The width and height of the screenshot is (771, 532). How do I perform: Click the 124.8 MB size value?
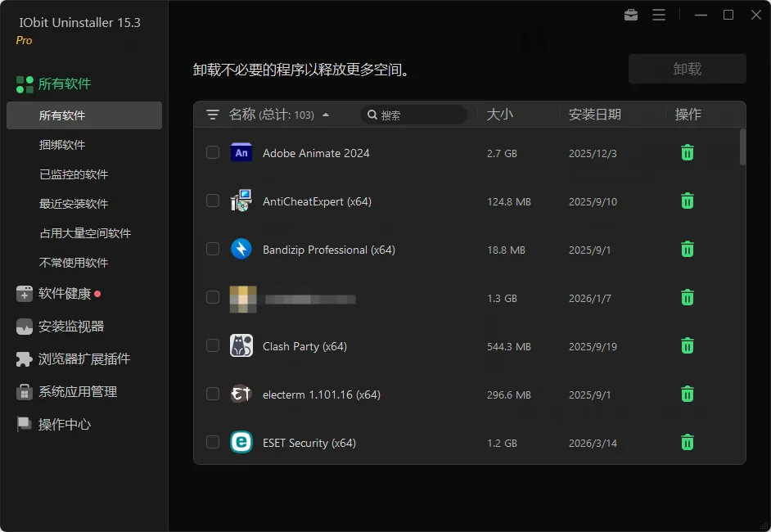point(509,201)
